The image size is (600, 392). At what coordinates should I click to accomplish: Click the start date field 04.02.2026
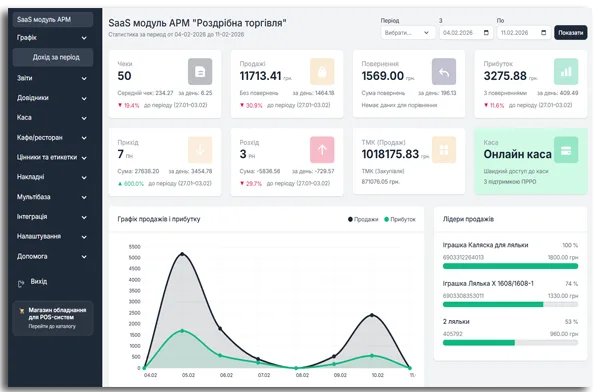(x=465, y=33)
